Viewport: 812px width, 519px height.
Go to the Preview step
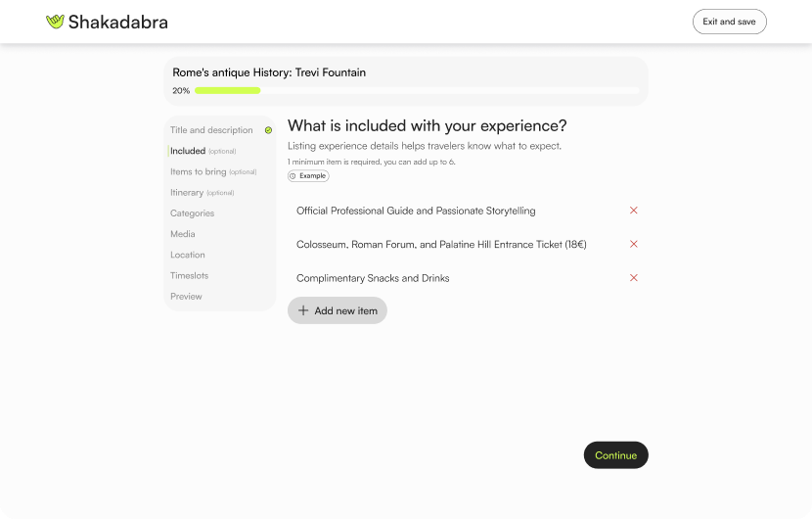186,297
